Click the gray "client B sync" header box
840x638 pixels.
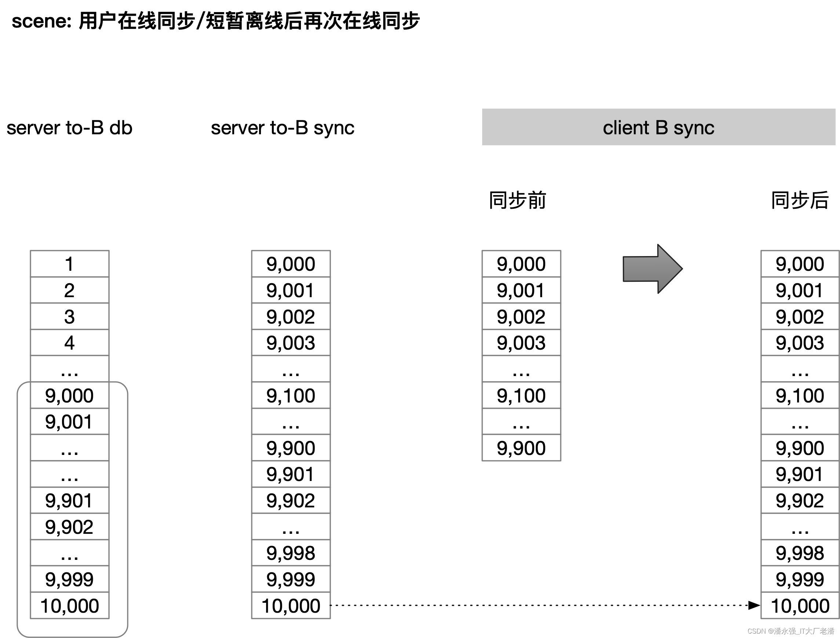[658, 127]
